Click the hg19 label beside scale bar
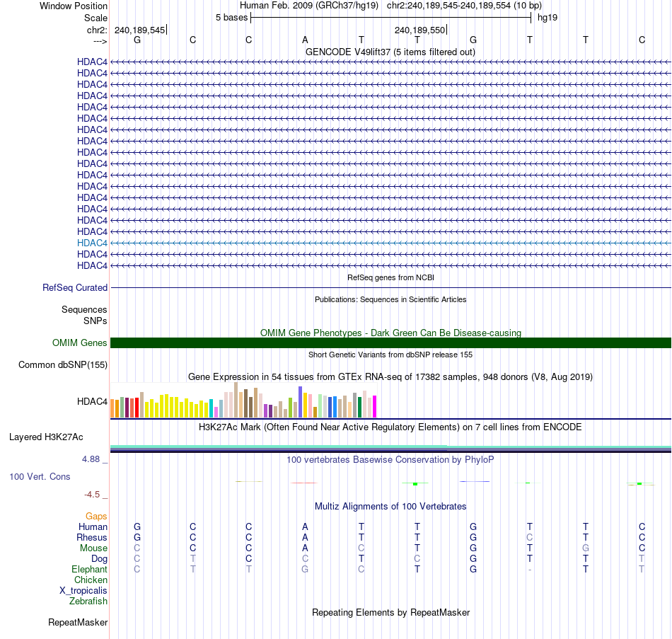 point(548,18)
